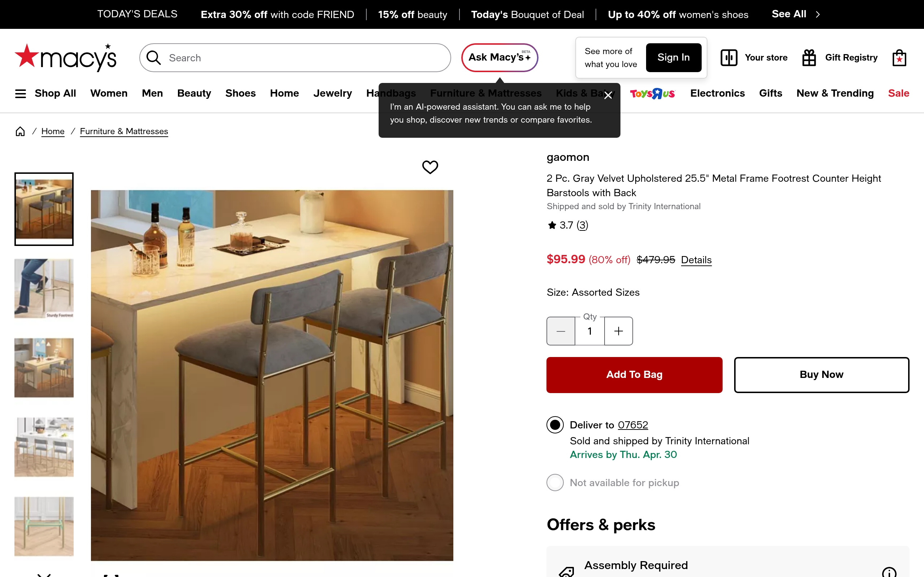Click the Sign In button
Viewport: 924px width, 577px height.
pos(673,57)
